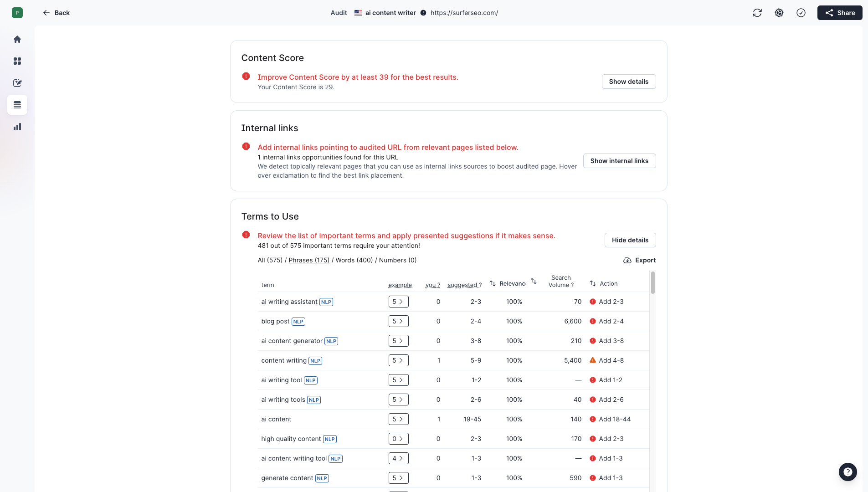Switch to the Phrases (175) filter
Image resolution: width=868 pixels, height=492 pixels.
click(x=309, y=260)
